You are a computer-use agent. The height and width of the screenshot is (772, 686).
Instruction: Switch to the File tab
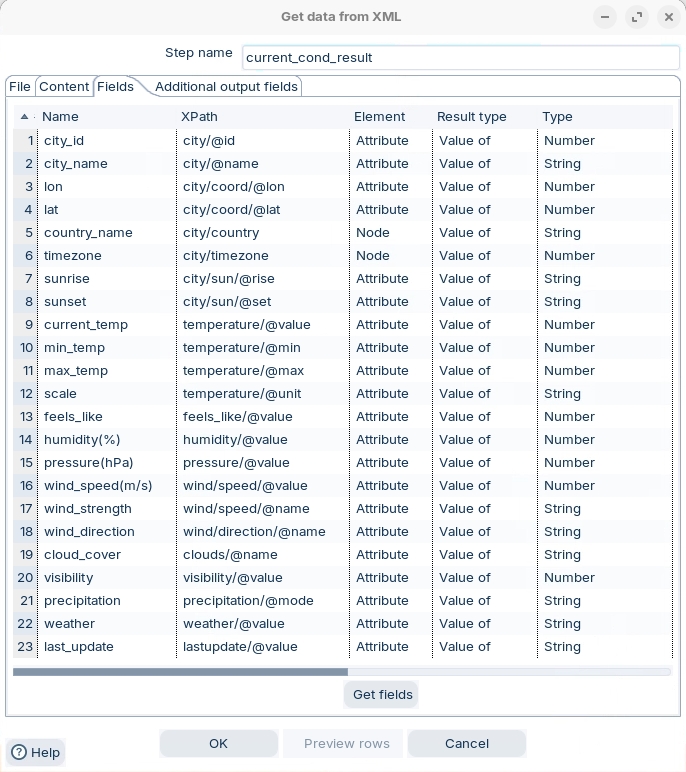(x=20, y=87)
